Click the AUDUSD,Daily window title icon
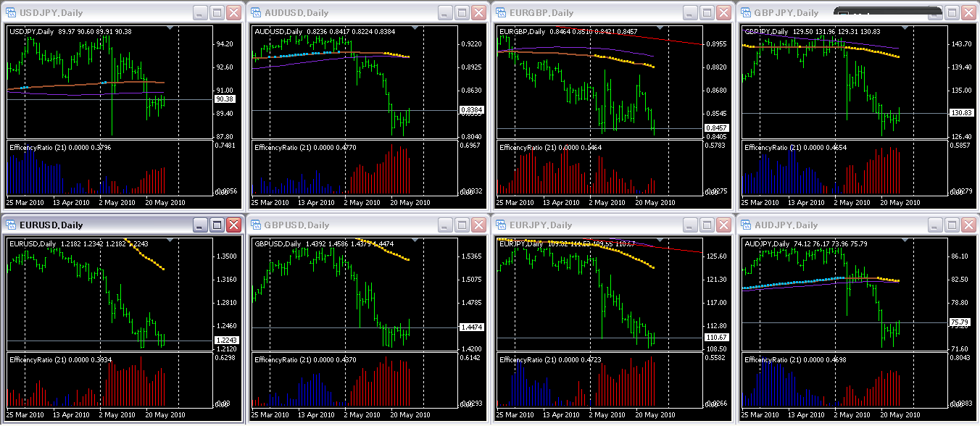The image size is (980, 426). [255, 13]
